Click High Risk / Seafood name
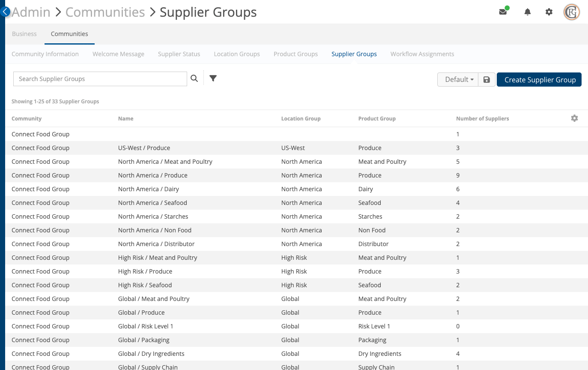This screenshot has height=370, width=588. coord(145,285)
